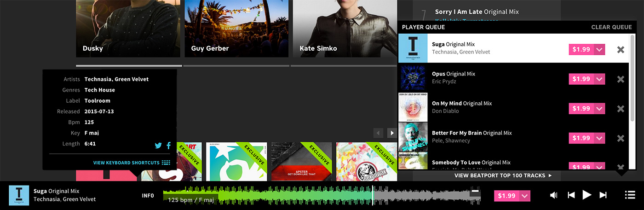Toggle the player queue list icon
Image resolution: width=644 pixels, height=210 pixels.
630,195
